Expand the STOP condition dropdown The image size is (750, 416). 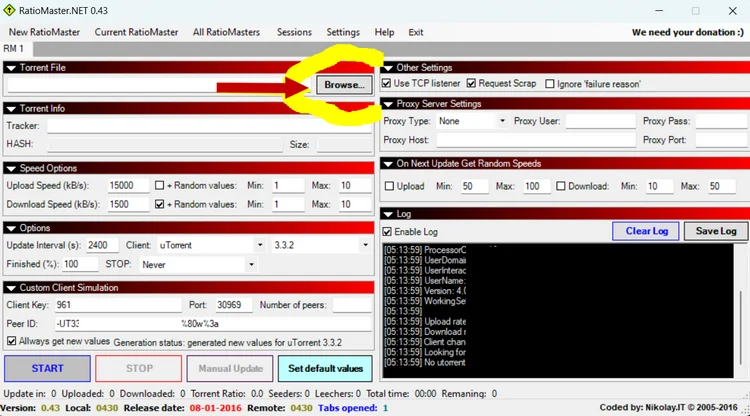click(x=198, y=265)
